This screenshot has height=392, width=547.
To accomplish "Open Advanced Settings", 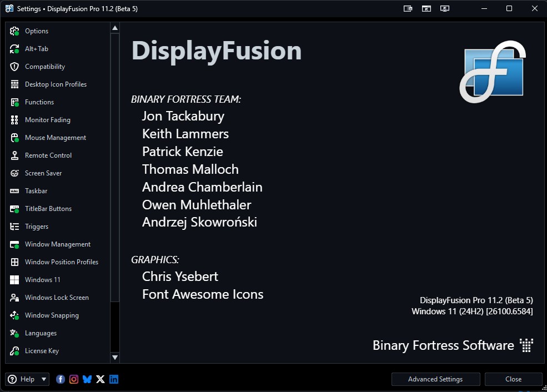I will (435, 379).
